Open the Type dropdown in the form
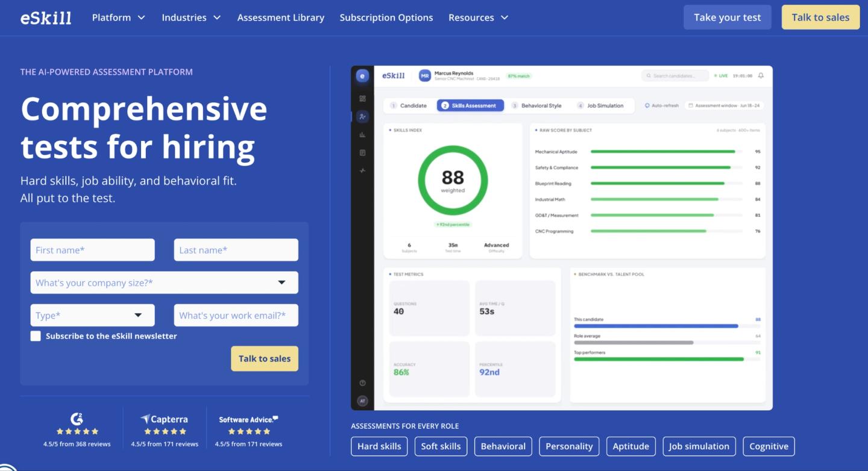The image size is (868, 471). coord(93,315)
